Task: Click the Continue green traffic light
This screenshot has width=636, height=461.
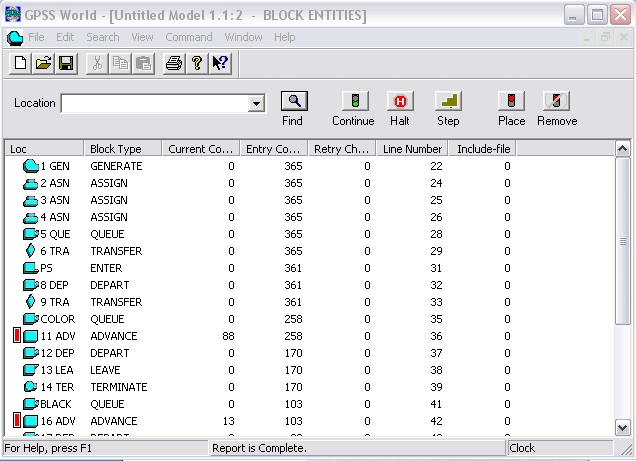Action: pos(355,101)
